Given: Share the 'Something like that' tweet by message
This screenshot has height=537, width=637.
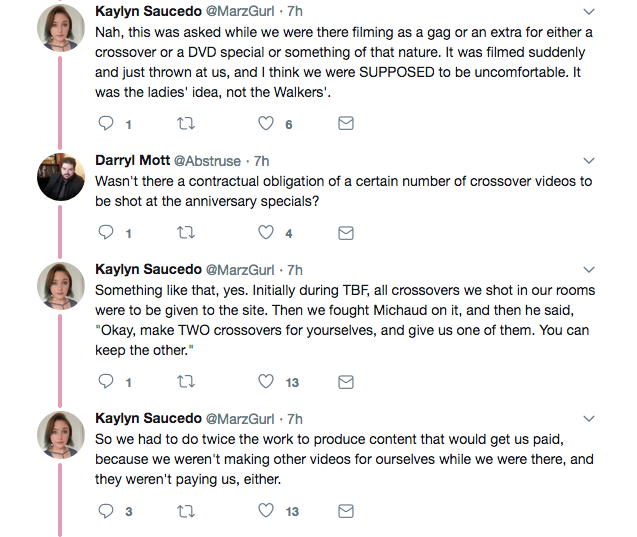Looking at the screenshot, I should 345,381.
